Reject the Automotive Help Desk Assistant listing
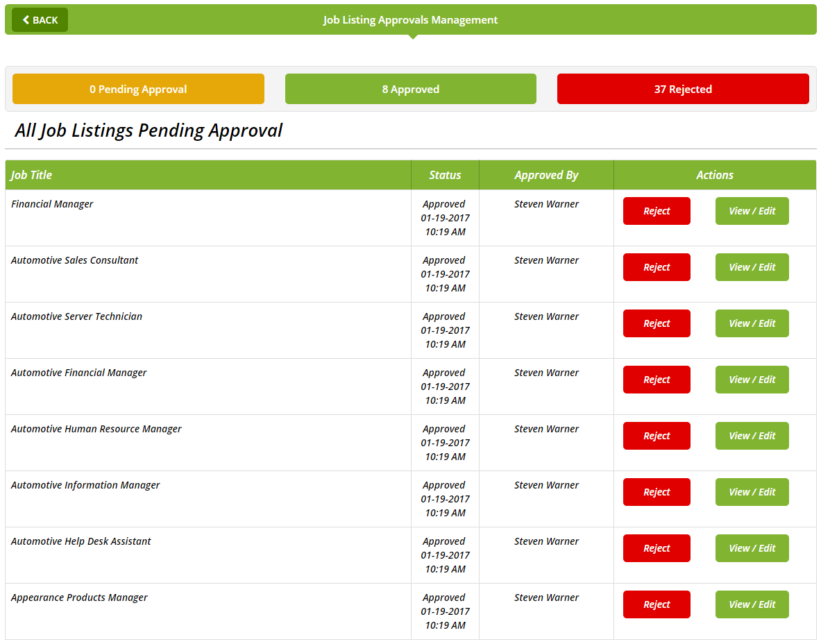821x644 pixels. coord(656,548)
